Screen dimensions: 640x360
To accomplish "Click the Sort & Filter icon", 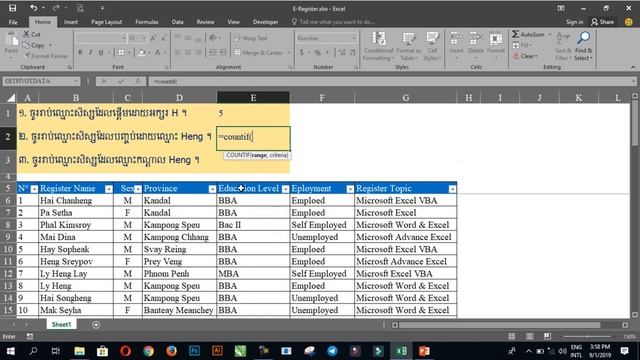I will (x=563, y=38).
